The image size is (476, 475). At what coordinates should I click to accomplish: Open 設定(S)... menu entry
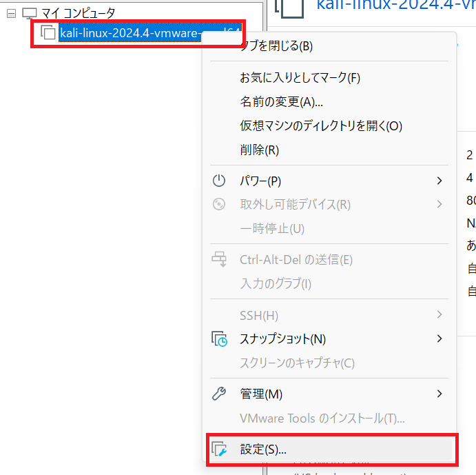263,449
